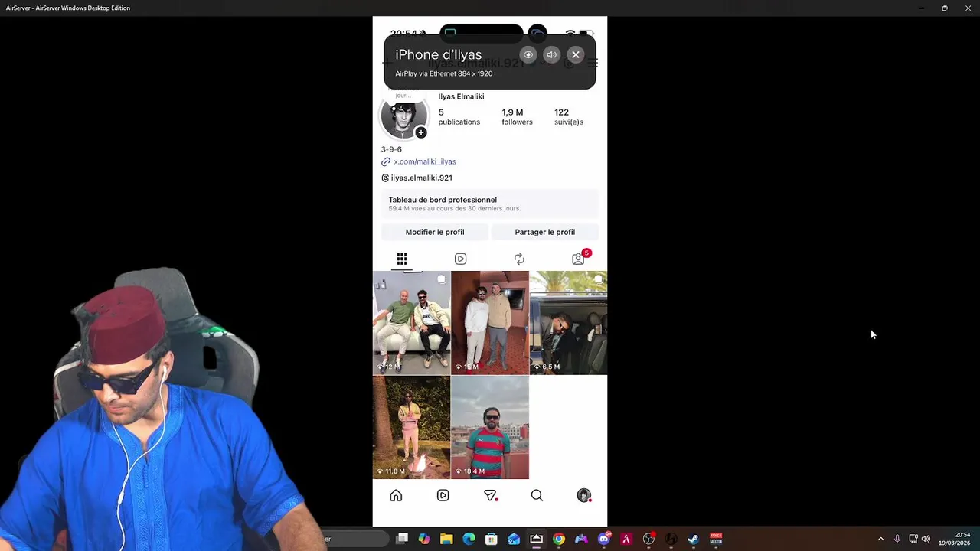The height and width of the screenshot is (551, 980).
Task: Open Voicemeeter from the taskbar
Action: 716,539
